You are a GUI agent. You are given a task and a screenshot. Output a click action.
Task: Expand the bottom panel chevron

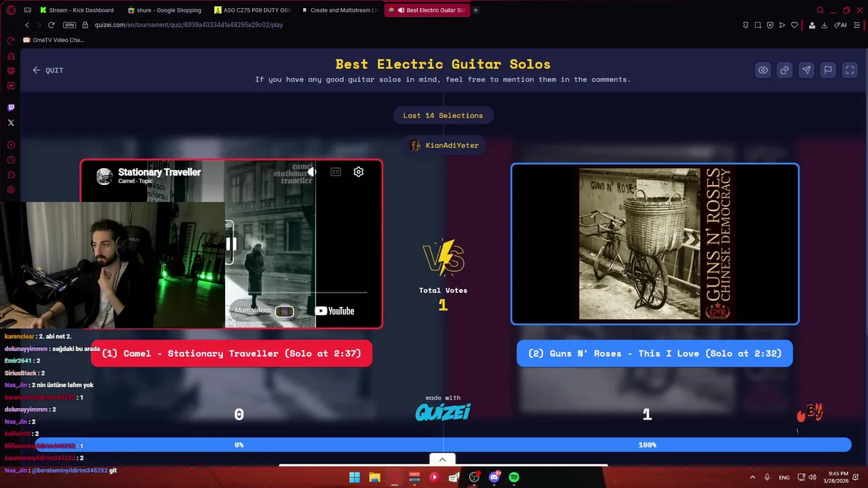[x=442, y=460]
